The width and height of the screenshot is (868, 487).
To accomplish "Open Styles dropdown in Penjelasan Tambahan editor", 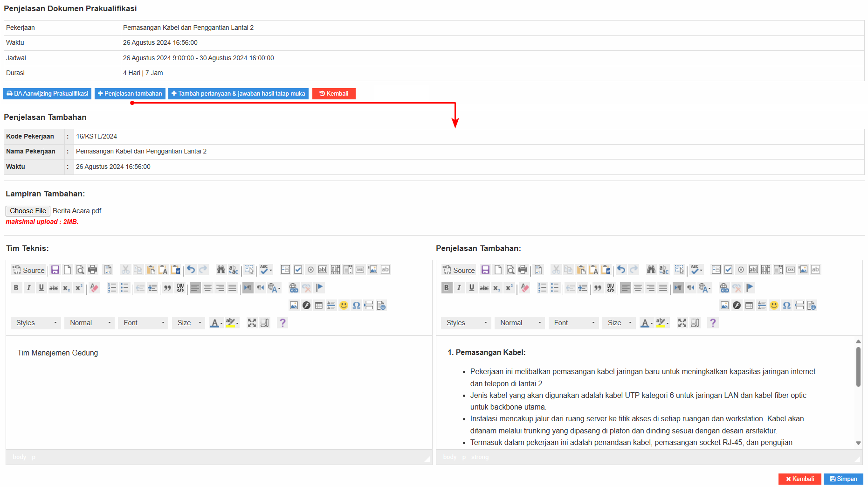I will coord(466,323).
